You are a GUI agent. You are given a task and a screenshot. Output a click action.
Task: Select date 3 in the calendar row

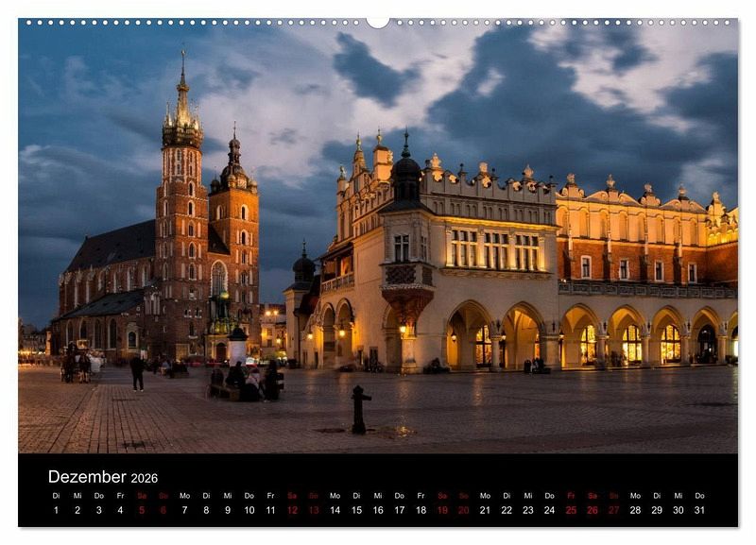point(99,510)
